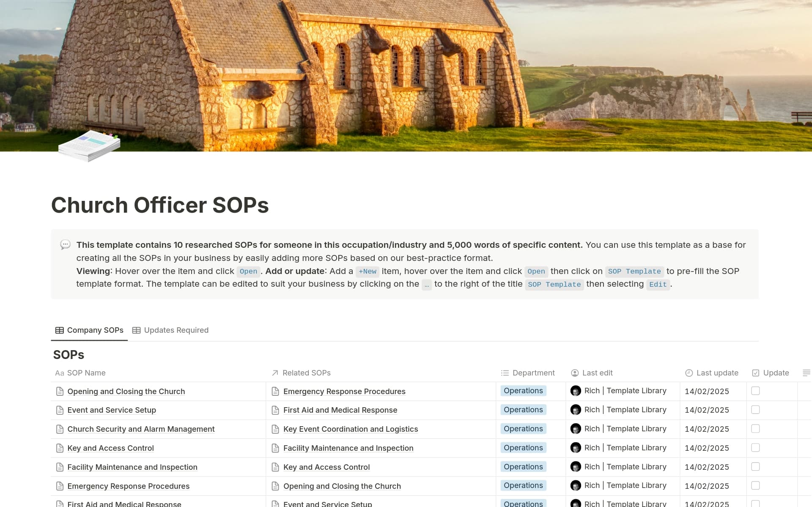The width and height of the screenshot is (812, 507).
Task: Click the Operations tag on Facility Maintenance and Inspection
Action: 523,467
